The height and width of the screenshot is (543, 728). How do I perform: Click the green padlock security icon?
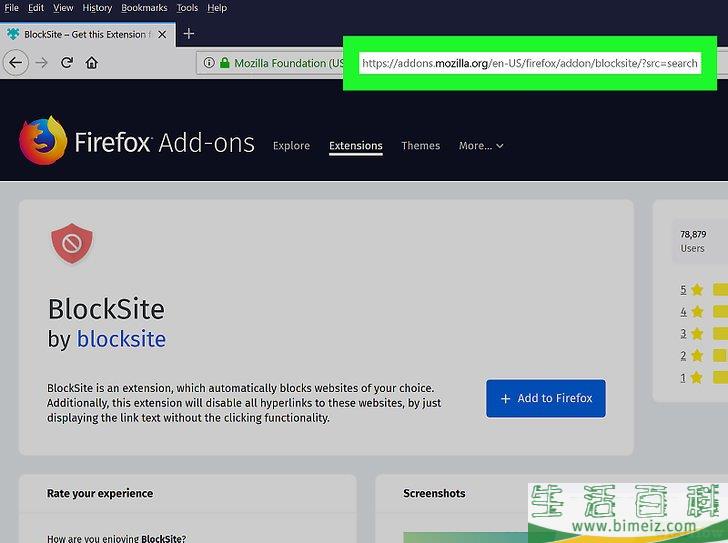[x=225, y=63]
